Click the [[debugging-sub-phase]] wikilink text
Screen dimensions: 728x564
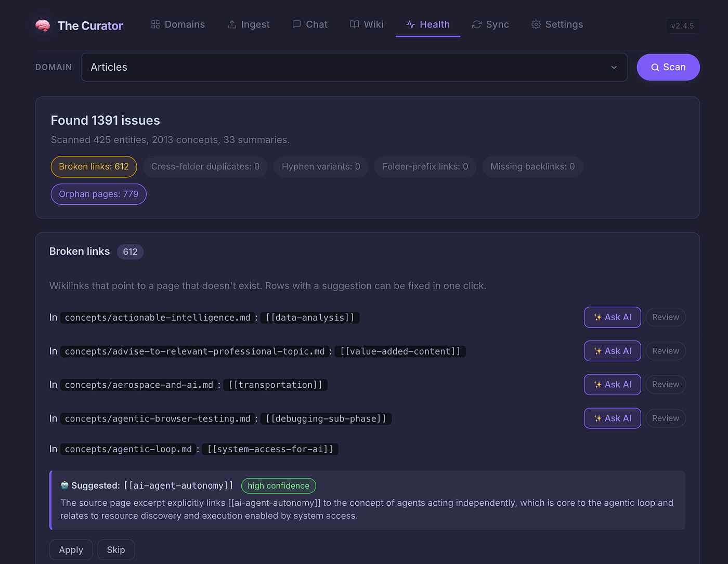pyautogui.click(x=326, y=418)
